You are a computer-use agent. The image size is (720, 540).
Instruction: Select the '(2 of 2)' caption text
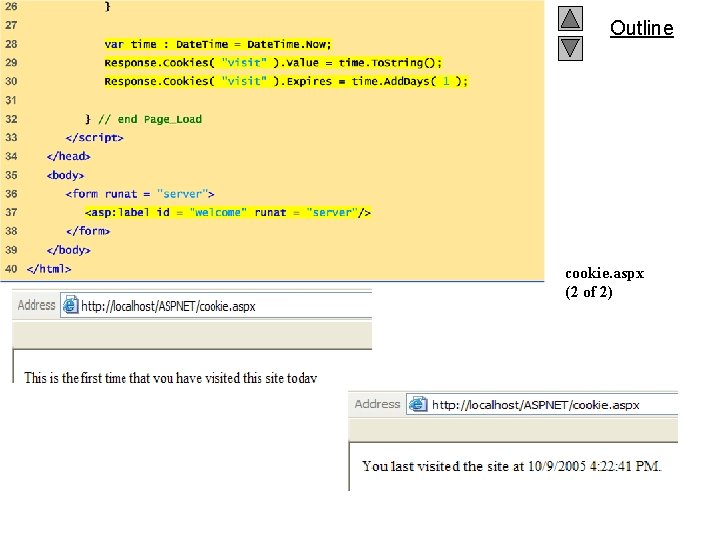click(589, 292)
